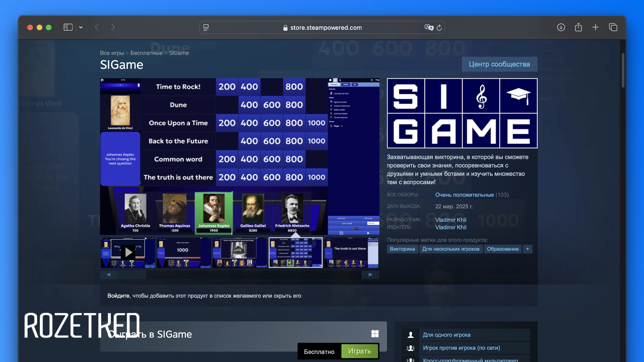
Task: Click the release date '22 мар. 2025 г.'
Action: point(454,206)
